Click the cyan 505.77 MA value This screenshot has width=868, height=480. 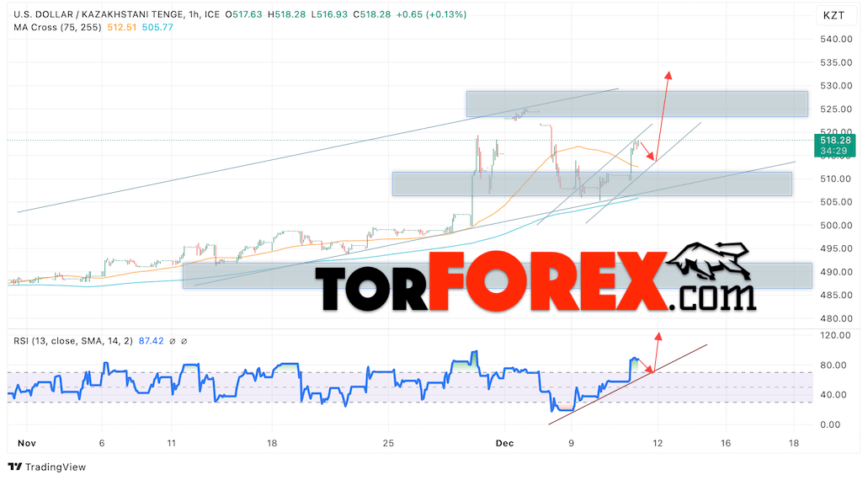(x=157, y=27)
